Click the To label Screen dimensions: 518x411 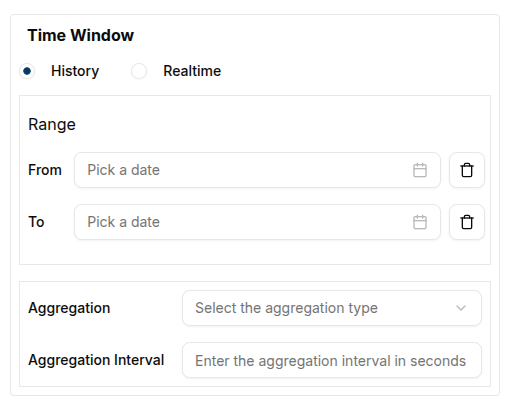tap(36, 222)
